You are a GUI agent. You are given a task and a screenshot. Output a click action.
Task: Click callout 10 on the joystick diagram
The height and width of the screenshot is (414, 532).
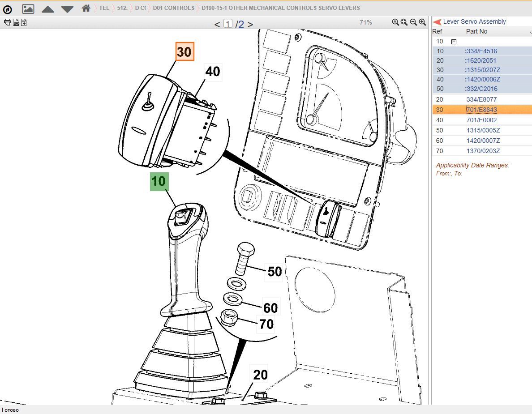pos(159,181)
